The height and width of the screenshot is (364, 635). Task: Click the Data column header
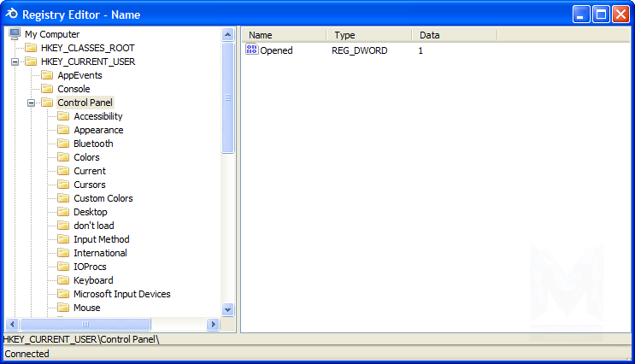coord(454,35)
